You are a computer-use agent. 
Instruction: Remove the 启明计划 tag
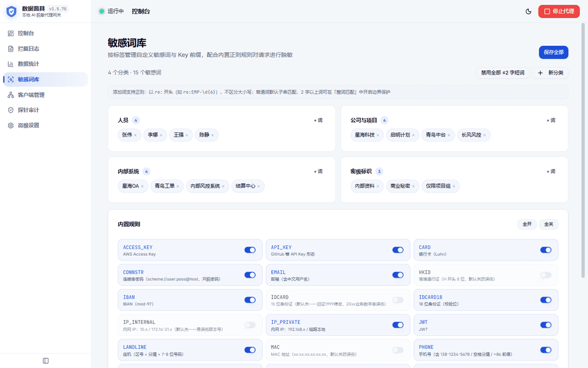[413, 135]
